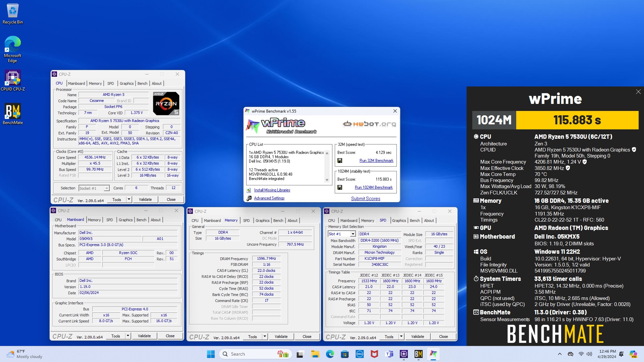The height and width of the screenshot is (362, 644).
Task: Click Run 1024M Benchmark link
Action: 374,187
